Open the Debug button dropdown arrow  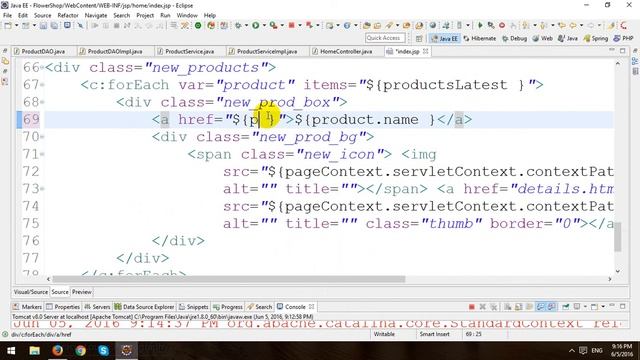[x=246, y=25]
